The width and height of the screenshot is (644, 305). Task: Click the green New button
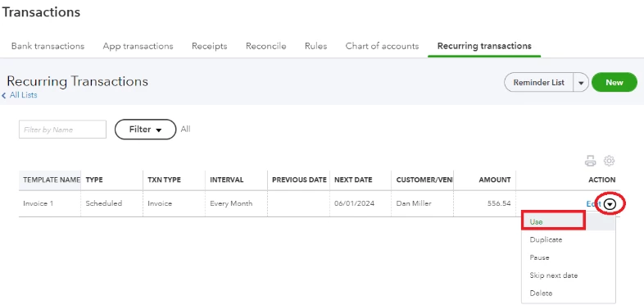coord(615,83)
